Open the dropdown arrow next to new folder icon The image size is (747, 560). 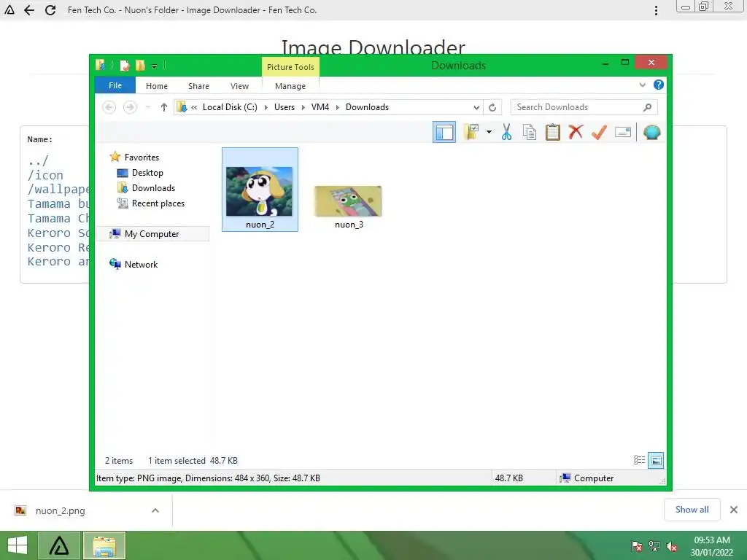489,132
